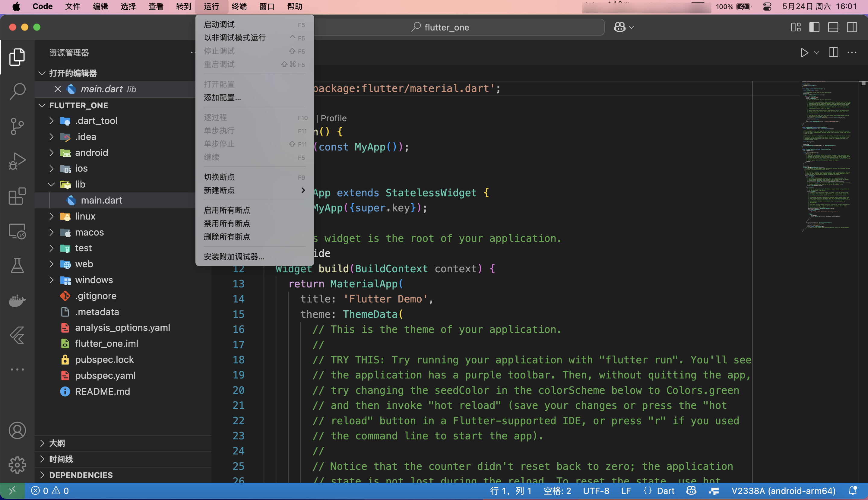
Task: Open the Manage settings gear
Action: [x=17, y=465]
